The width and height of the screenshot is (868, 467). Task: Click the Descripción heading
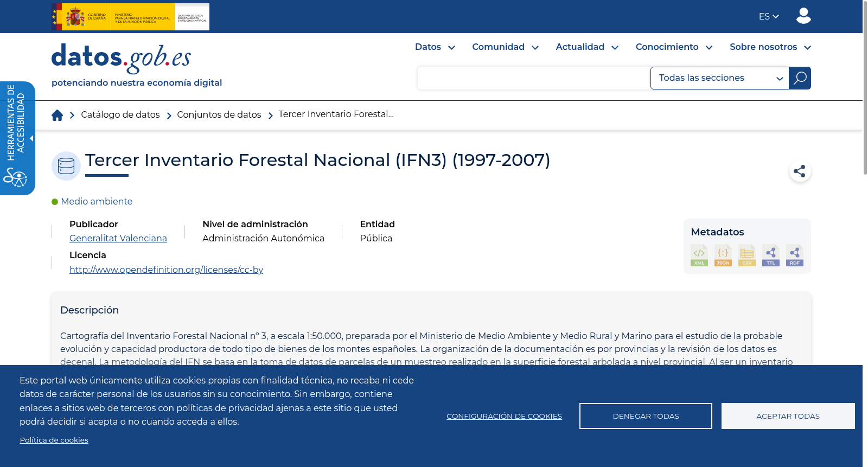tap(90, 310)
